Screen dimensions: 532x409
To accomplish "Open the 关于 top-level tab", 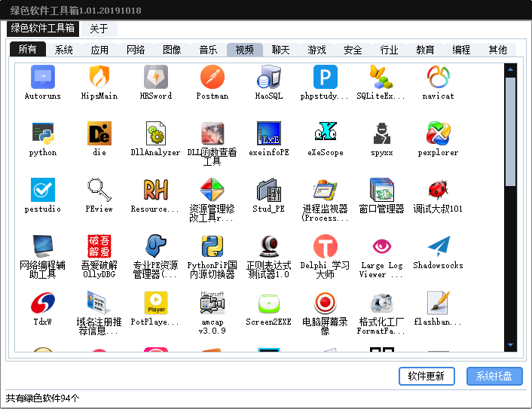I will pos(99,29).
